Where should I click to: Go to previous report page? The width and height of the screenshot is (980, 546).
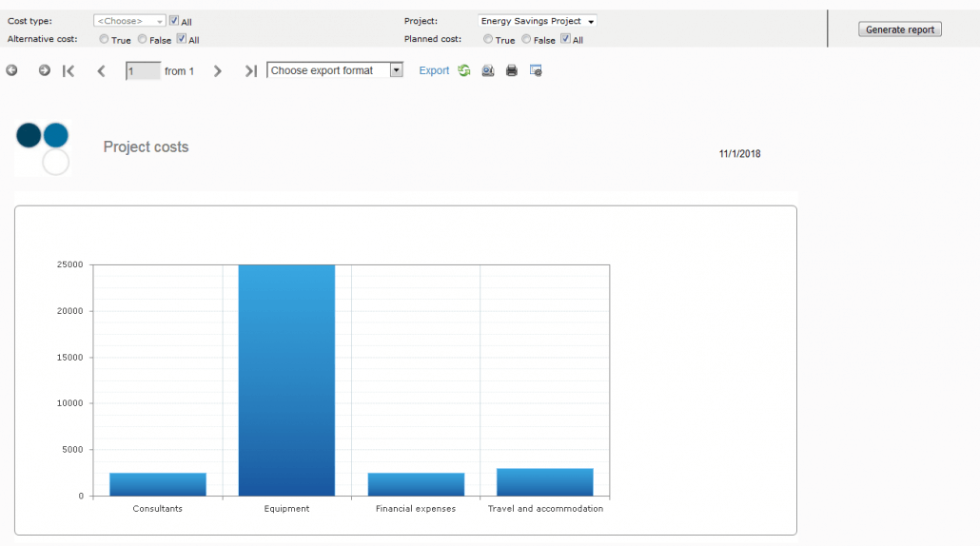coord(101,70)
